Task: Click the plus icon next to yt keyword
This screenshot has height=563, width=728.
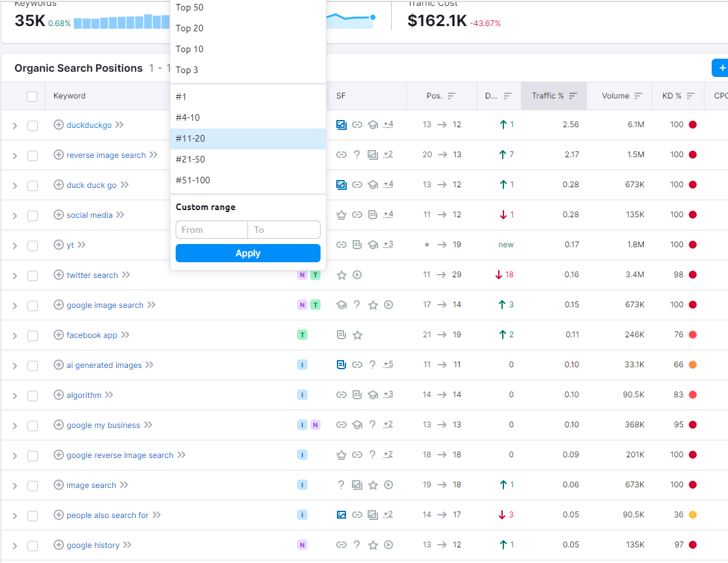Action: tap(59, 245)
